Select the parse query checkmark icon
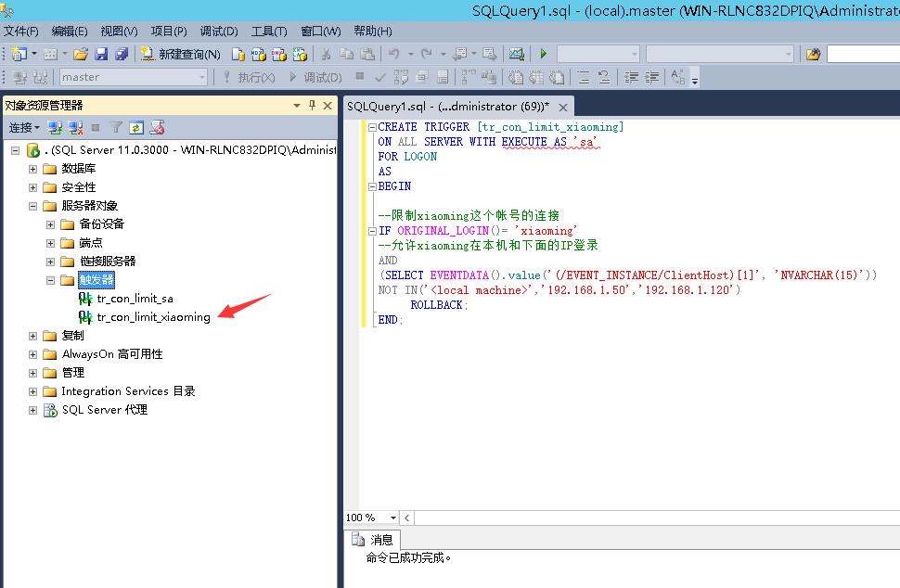900x588 pixels. click(380, 77)
